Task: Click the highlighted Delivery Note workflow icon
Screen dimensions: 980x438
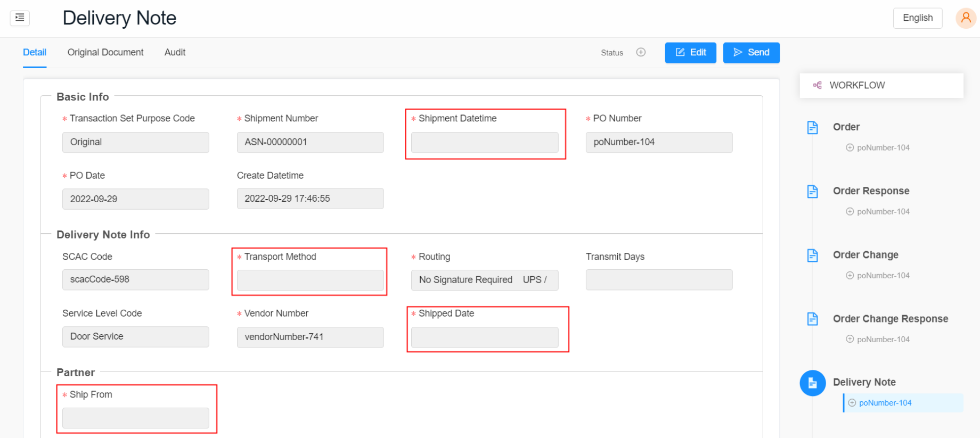Action: 812,383
